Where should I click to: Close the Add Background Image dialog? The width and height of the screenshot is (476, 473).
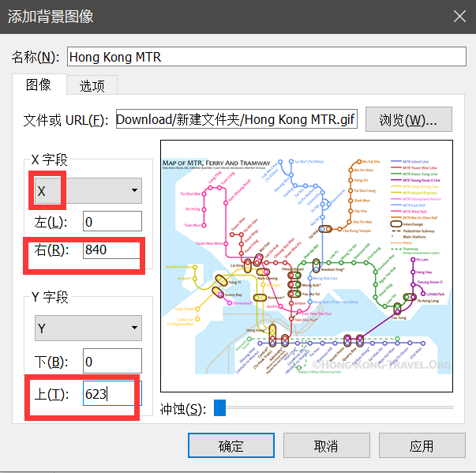pos(459,17)
